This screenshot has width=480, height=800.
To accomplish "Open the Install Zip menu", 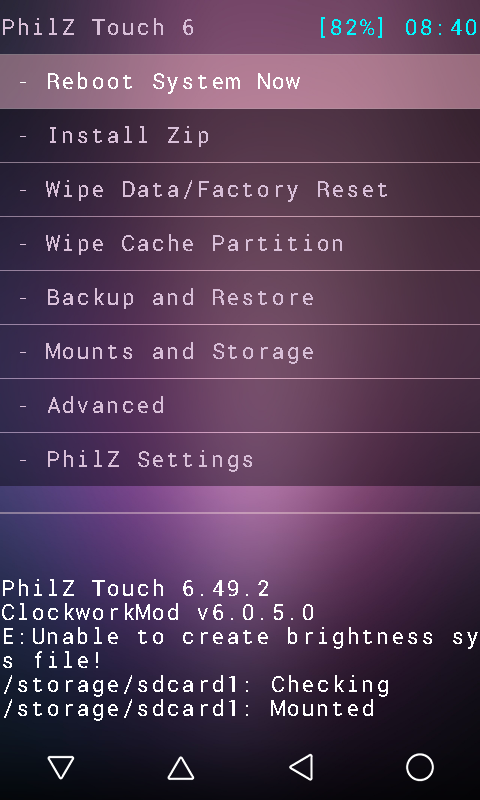I will tap(240, 136).
